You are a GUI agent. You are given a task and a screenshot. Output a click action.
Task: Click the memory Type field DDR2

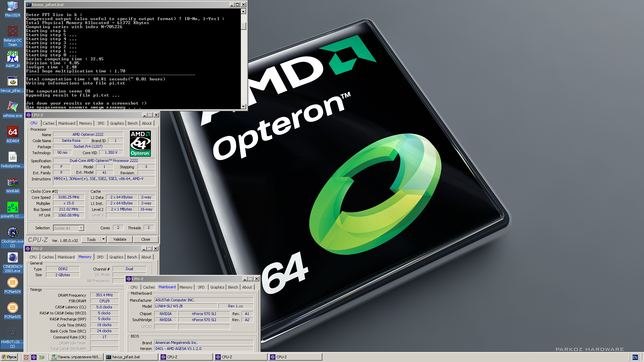pos(63,269)
